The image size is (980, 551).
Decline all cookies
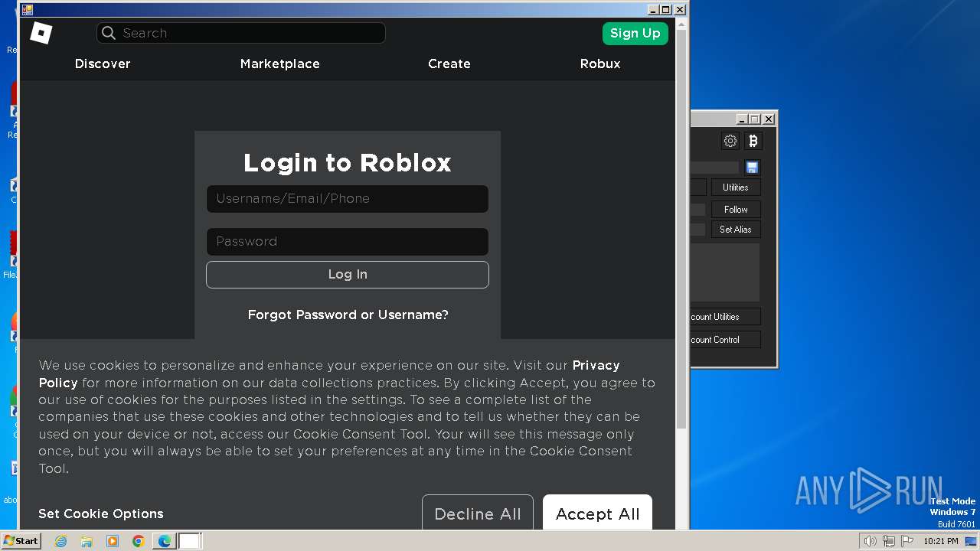pyautogui.click(x=478, y=513)
